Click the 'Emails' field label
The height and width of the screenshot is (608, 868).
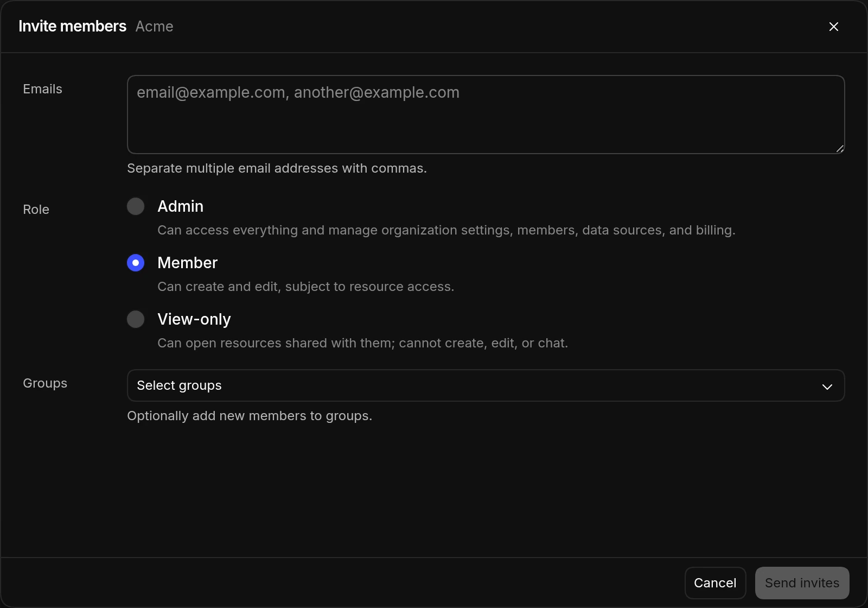coord(42,89)
